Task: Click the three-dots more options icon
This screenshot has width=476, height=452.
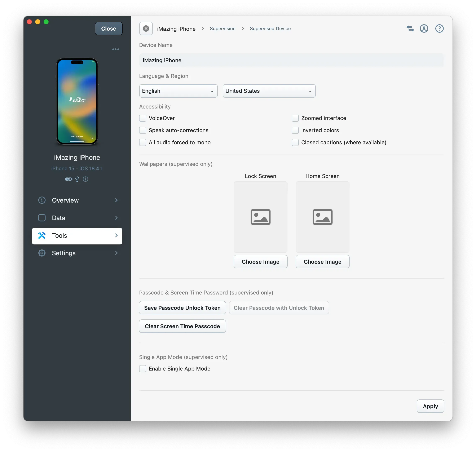Action: pos(115,49)
